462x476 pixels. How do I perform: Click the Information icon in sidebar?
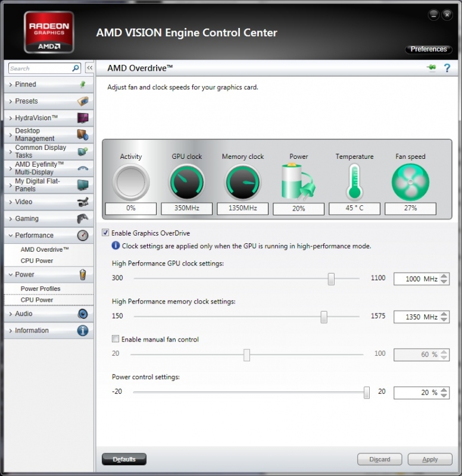pyautogui.click(x=83, y=330)
